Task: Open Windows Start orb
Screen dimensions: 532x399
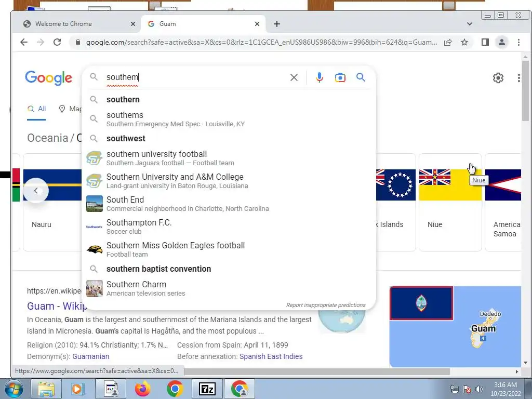Action: click(x=13, y=389)
